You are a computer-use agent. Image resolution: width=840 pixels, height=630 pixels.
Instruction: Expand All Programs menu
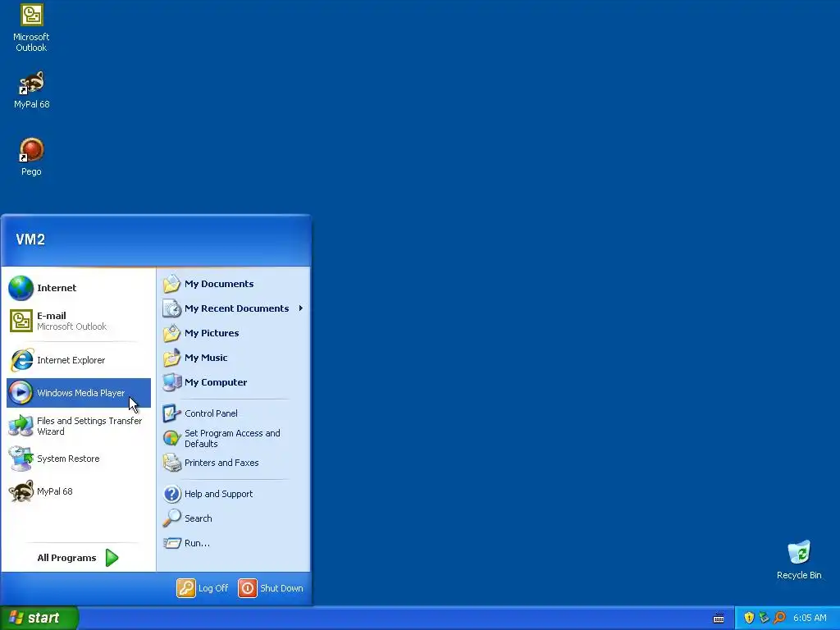click(78, 558)
